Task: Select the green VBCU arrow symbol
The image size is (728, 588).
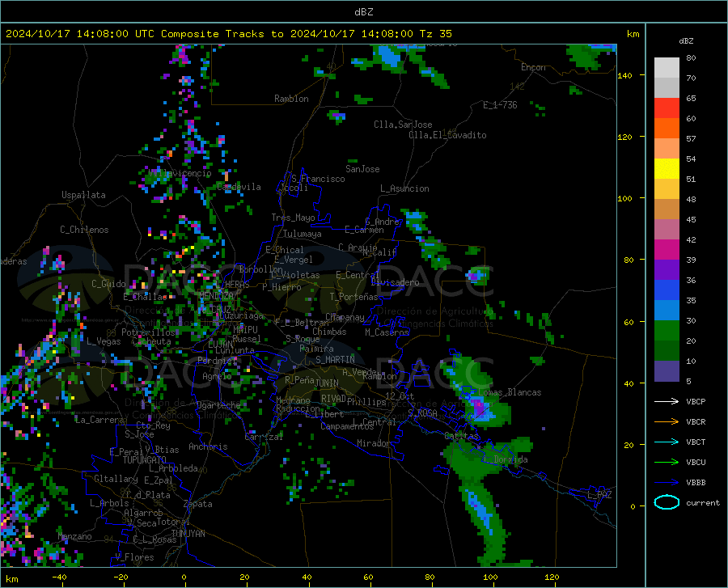Action: pos(667,462)
